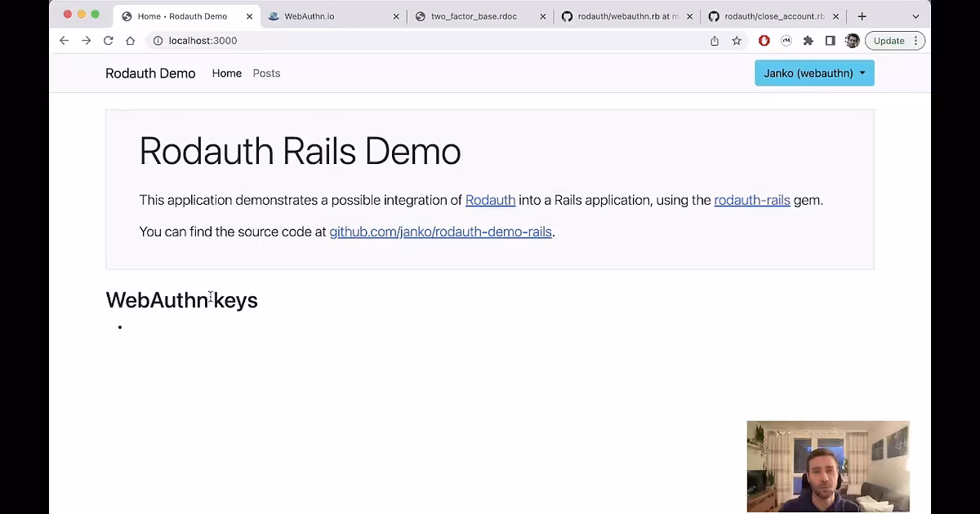The width and height of the screenshot is (980, 514).
Task: Bookmark this page with the star icon
Action: pyautogui.click(x=737, y=41)
